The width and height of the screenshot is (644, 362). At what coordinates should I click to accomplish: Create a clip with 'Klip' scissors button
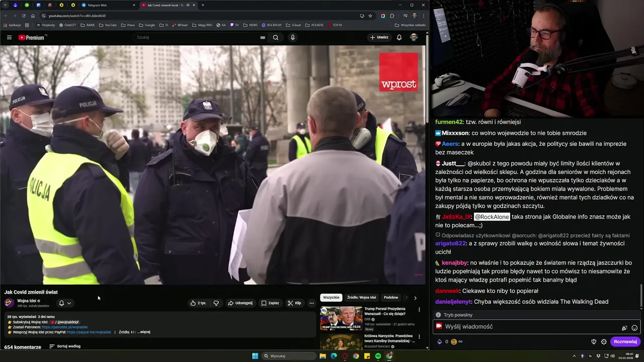(x=294, y=303)
